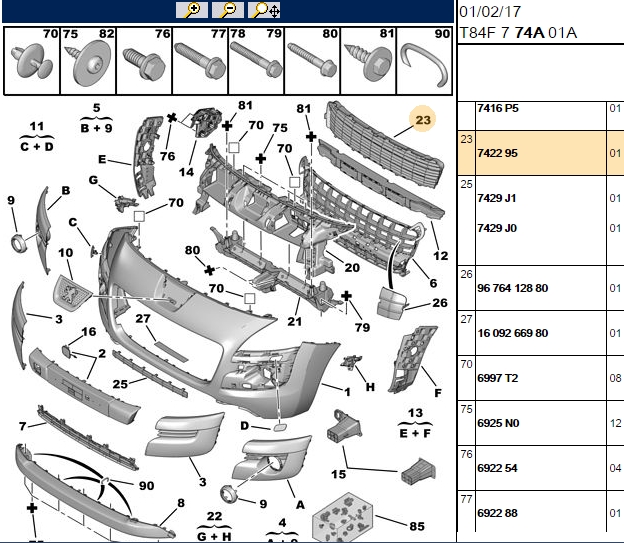624x543 pixels.
Task: Click callout 8 for the lower spoiler
Action: [181, 503]
